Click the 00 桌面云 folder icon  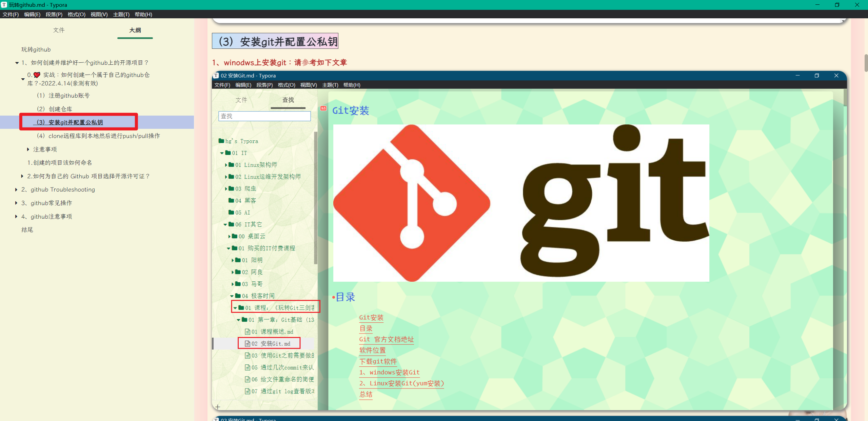point(235,236)
